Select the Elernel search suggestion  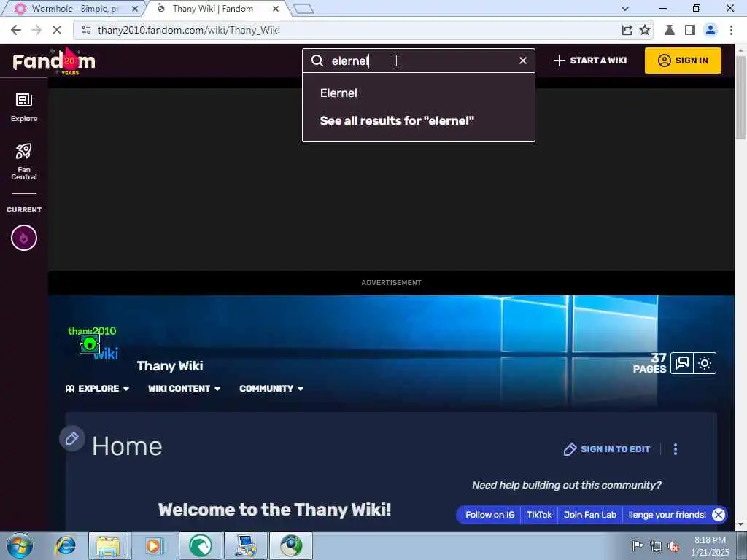pos(338,93)
